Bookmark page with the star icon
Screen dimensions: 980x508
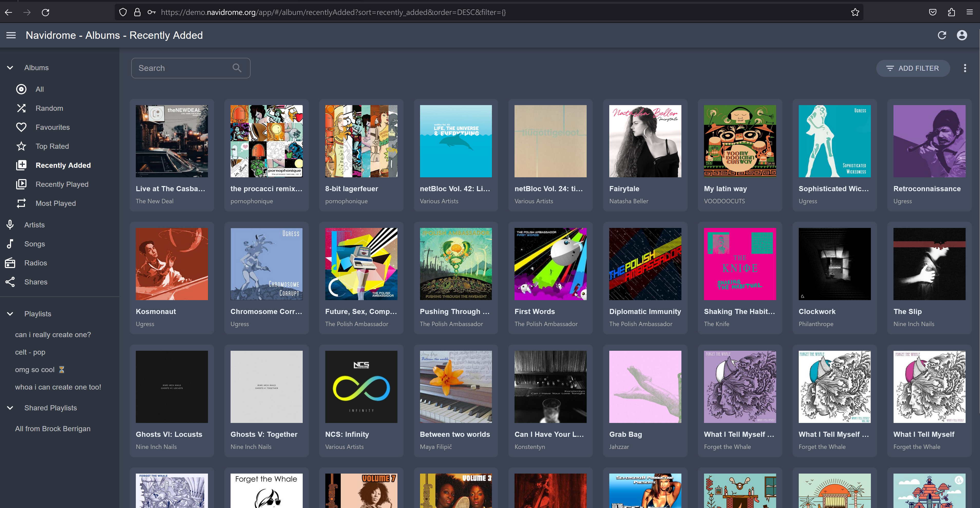(855, 12)
